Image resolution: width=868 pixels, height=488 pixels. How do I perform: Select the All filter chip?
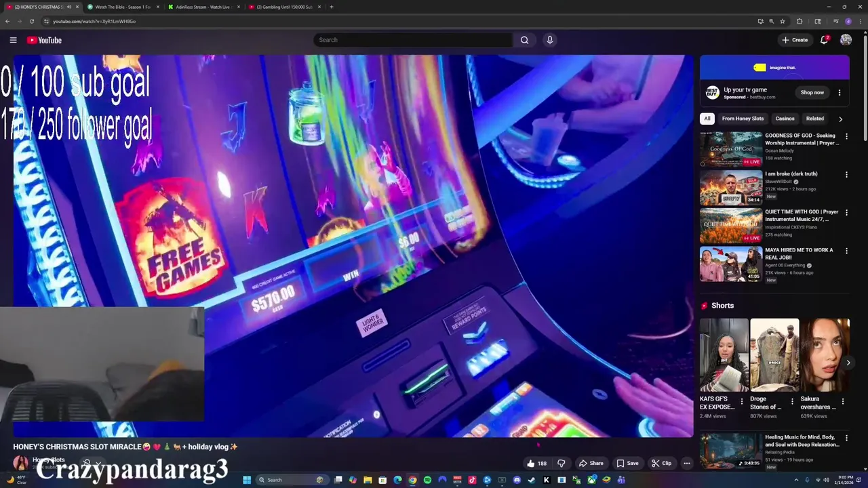[707, 119]
